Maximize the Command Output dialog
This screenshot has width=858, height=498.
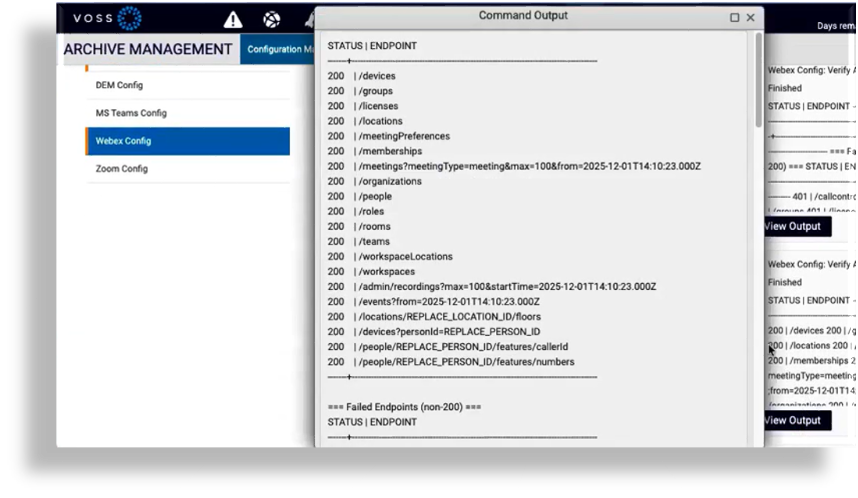click(735, 18)
